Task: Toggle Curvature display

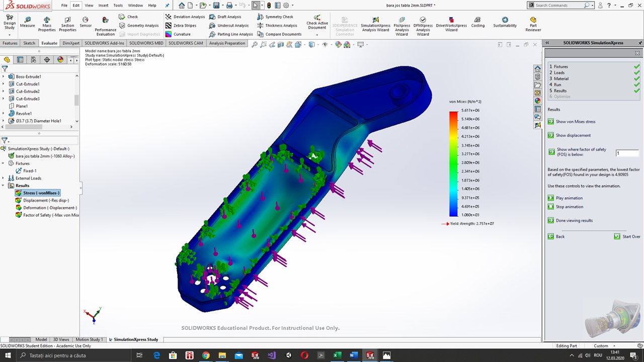Action: point(178,34)
